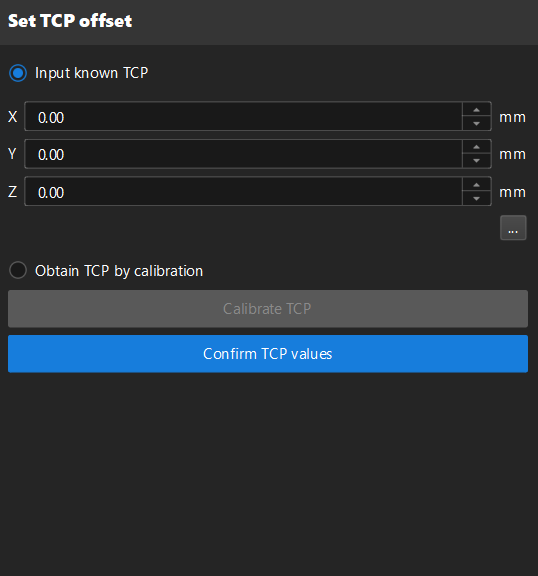The height and width of the screenshot is (576, 538).
Task: Click the Set TCP offset title
Action: (x=70, y=21)
